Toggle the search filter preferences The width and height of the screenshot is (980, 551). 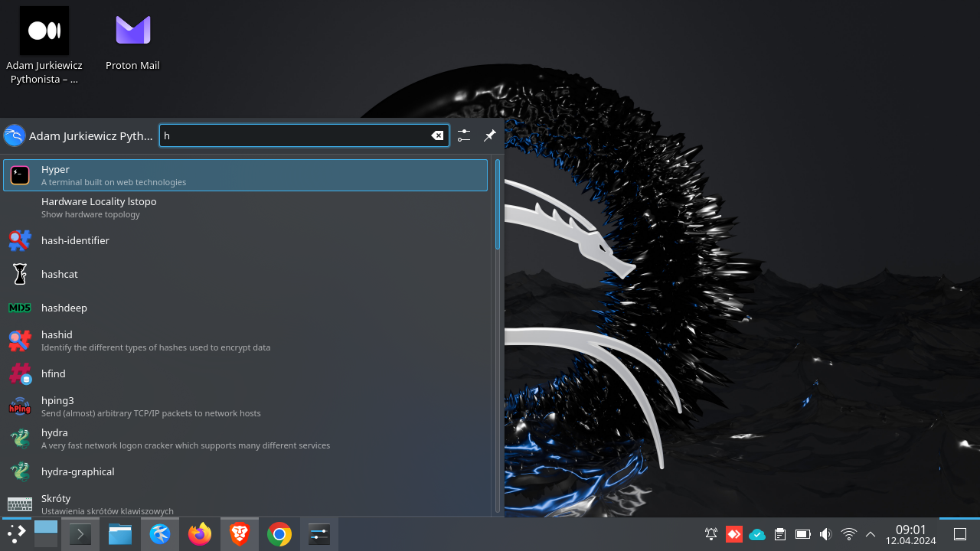[x=463, y=135]
